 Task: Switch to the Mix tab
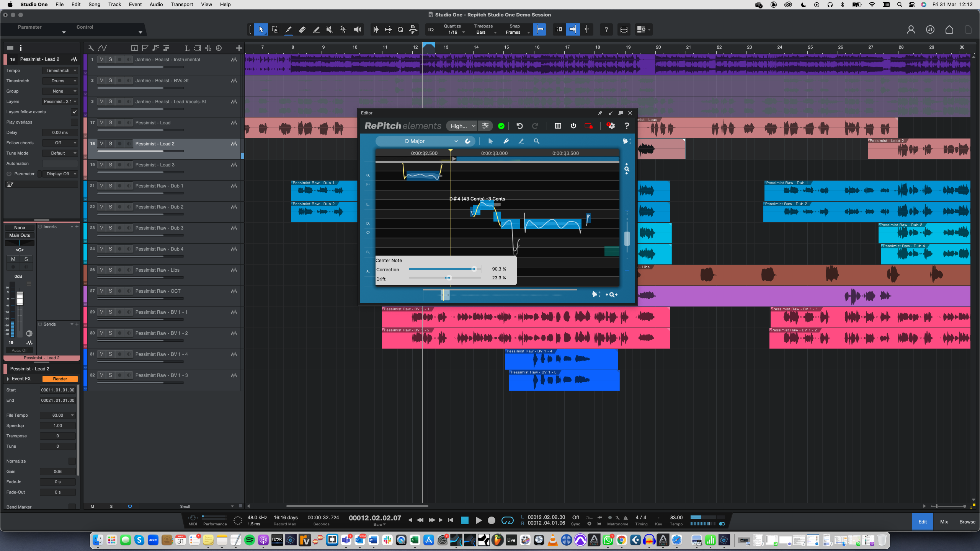pos(944,522)
